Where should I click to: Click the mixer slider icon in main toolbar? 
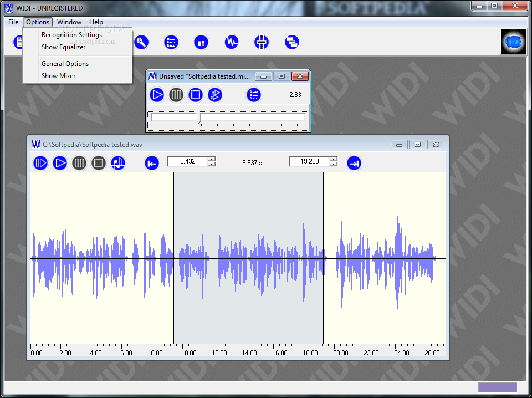(261, 43)
